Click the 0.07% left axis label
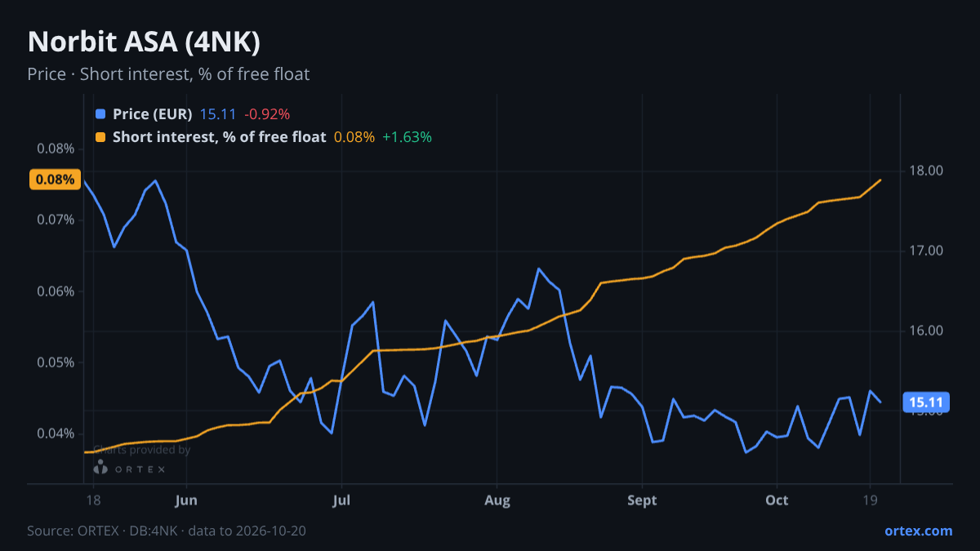 pyautogui.click(x=56, y=220)
